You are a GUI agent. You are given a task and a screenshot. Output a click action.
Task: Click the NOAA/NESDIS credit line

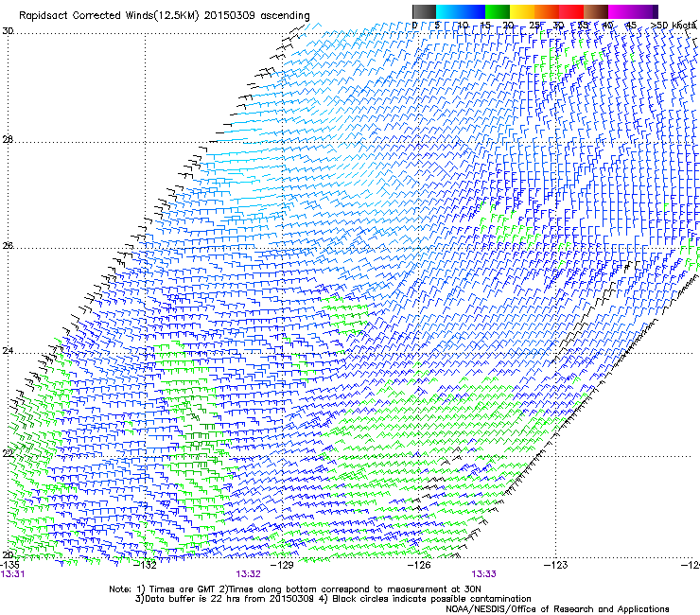click(x=557, y=609)
